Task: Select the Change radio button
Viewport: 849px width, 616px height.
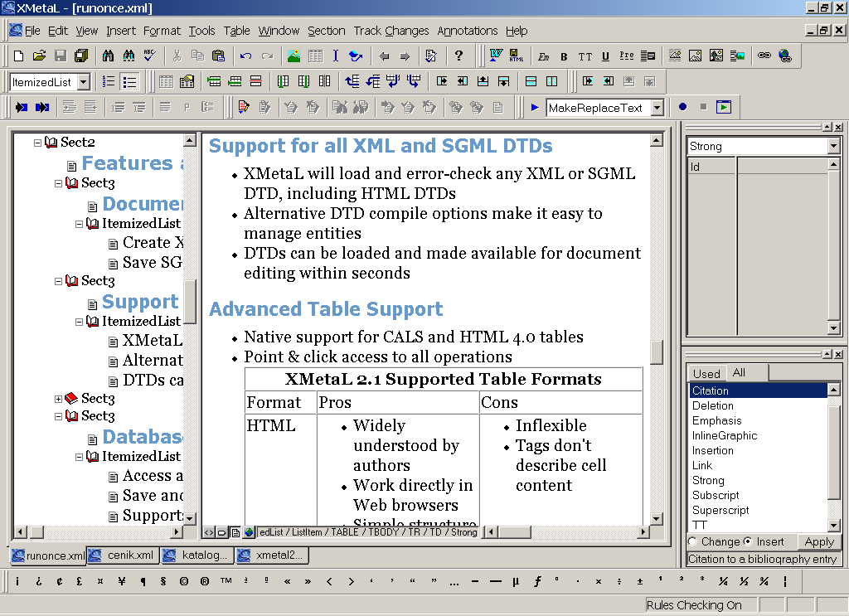Action: pyautogui.click(x=693, y=541)
